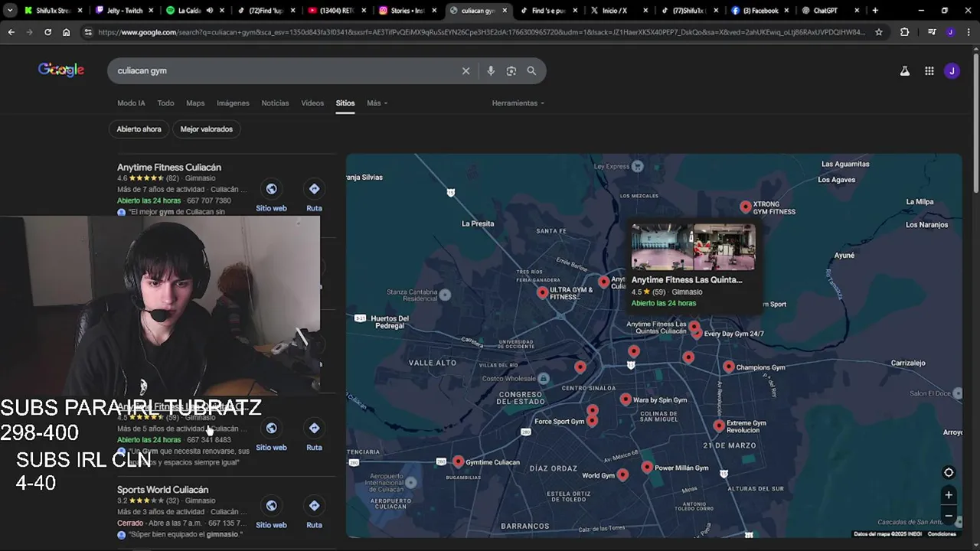Navigate back in browser

pyautogui.click(x=11, y=32)
